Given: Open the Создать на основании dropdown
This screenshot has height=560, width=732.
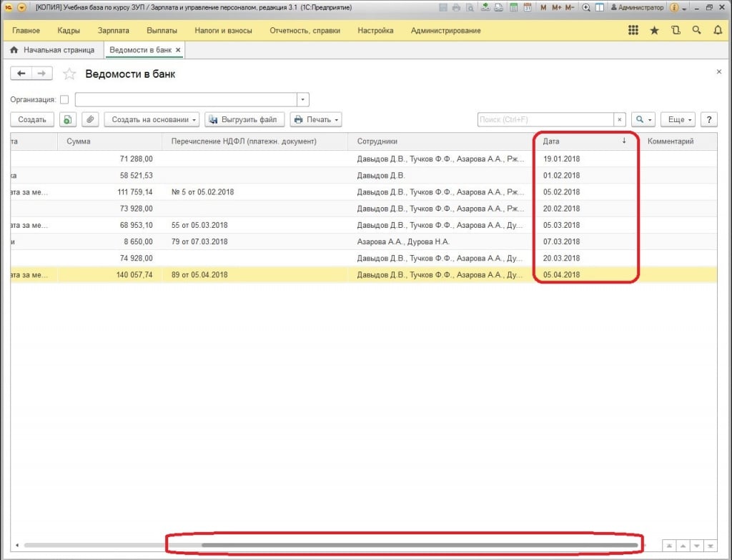Looking at the screenshot, I should pyautogui.click(x=152, y=120).
